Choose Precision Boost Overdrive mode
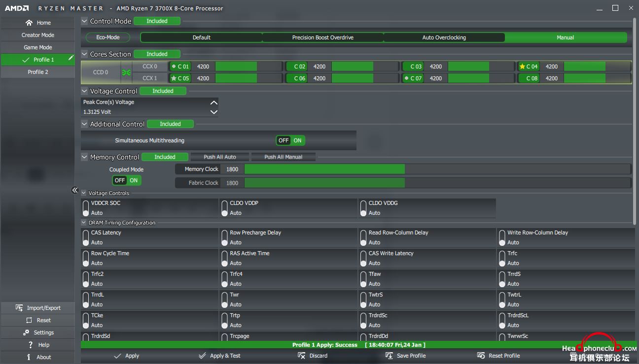The width and height of the screenshot is (639, 364). (322, 37)
